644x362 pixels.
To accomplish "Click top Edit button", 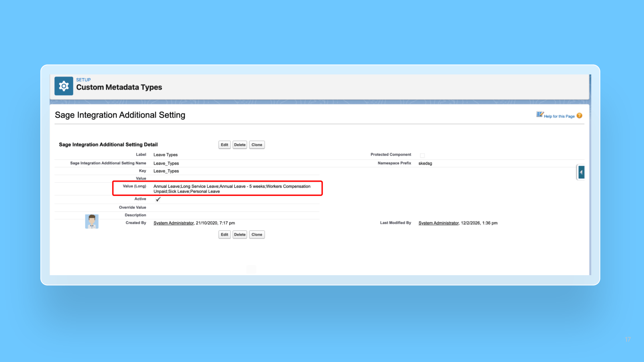I will click(x=224, y=145).
